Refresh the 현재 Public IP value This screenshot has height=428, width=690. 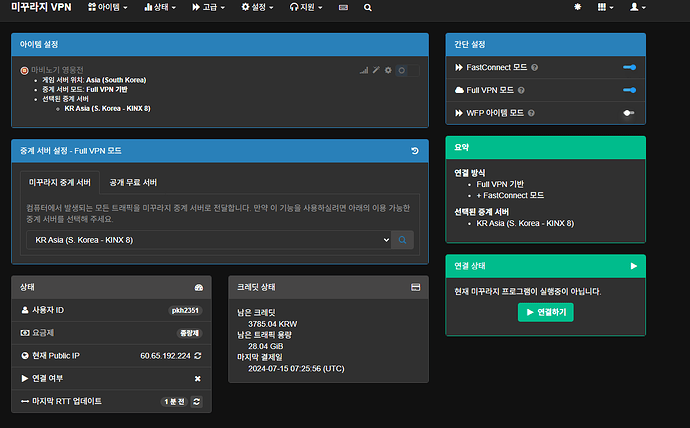[198, 355]
